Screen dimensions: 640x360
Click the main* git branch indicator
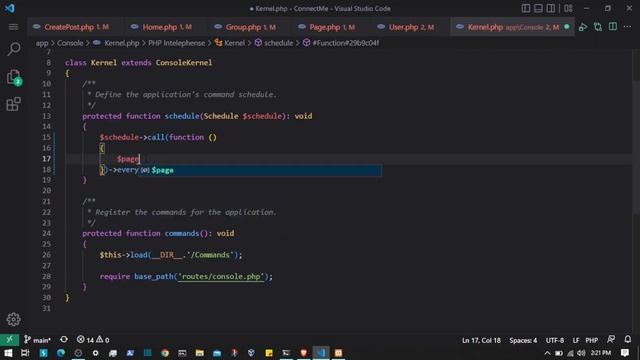pyautogui.click(x=38, y=340)
